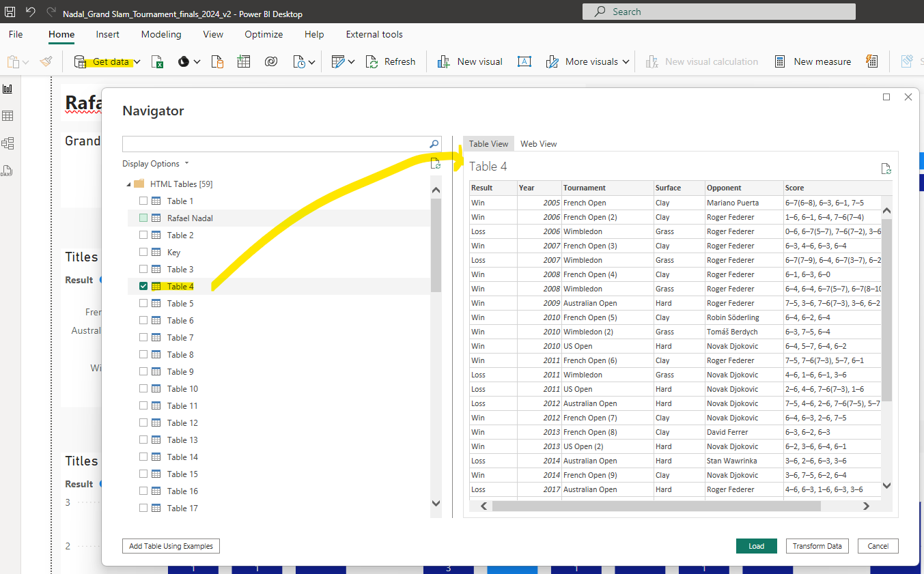Click the OneLake data hub icon
This screenshot has height=574, width=924.
[x=183, y=61]
